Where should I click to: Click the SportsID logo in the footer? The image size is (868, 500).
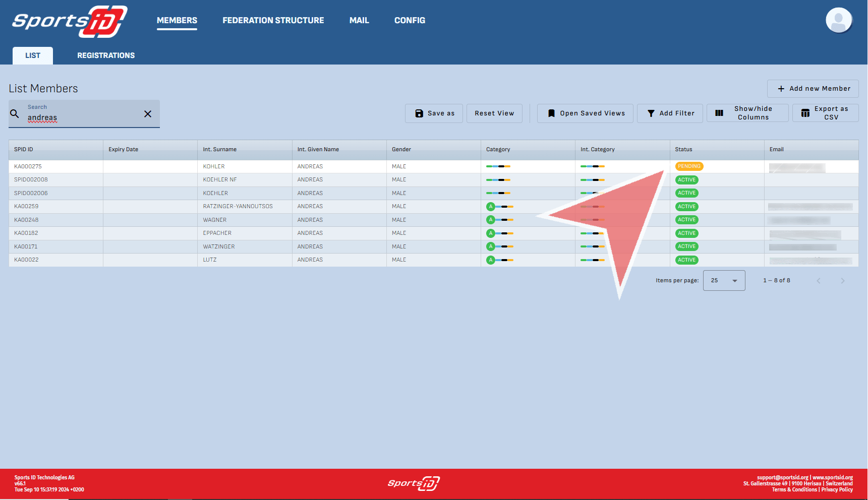pos(414,483)
